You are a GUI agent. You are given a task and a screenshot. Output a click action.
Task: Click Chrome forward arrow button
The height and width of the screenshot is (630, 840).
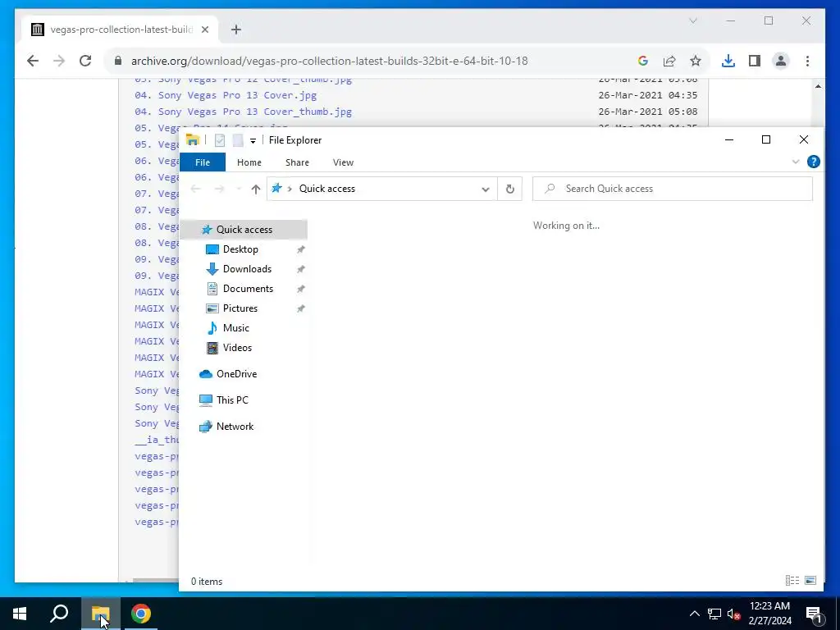pyautogui.click(x=59, y=61)
